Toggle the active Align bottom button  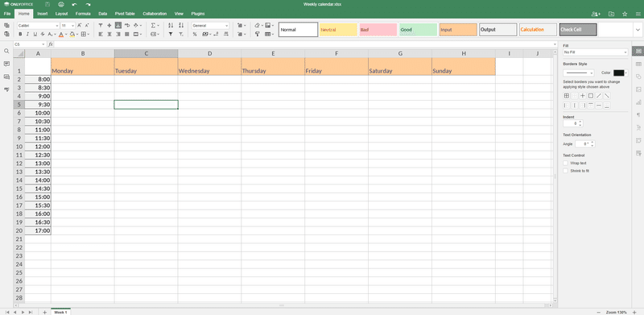pyautogui.click(x=118, y=26)
